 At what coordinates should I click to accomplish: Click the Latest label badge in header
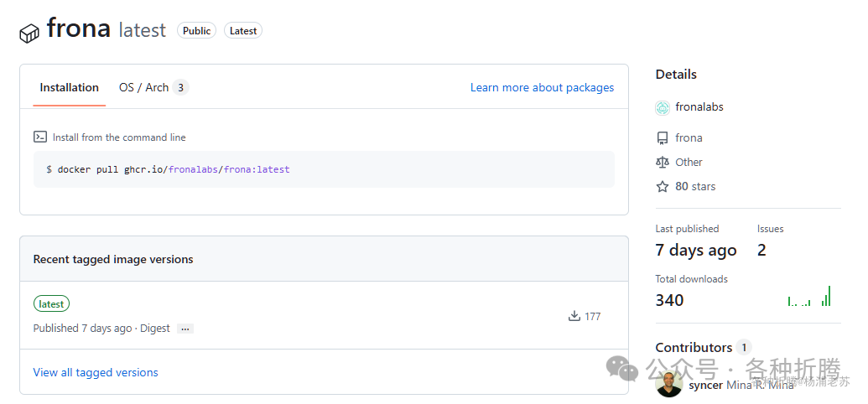pyautogui.click(x=243, y=31)
